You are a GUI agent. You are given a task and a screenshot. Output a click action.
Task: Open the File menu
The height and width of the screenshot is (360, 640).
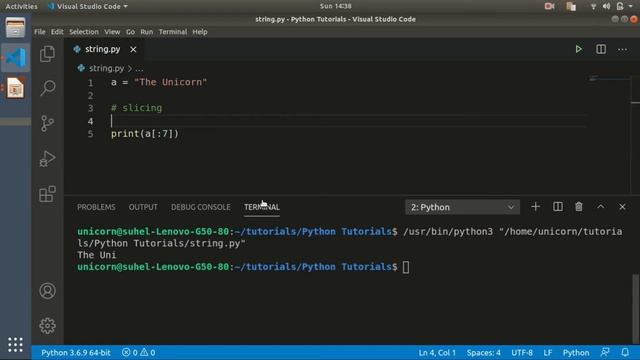40,32
